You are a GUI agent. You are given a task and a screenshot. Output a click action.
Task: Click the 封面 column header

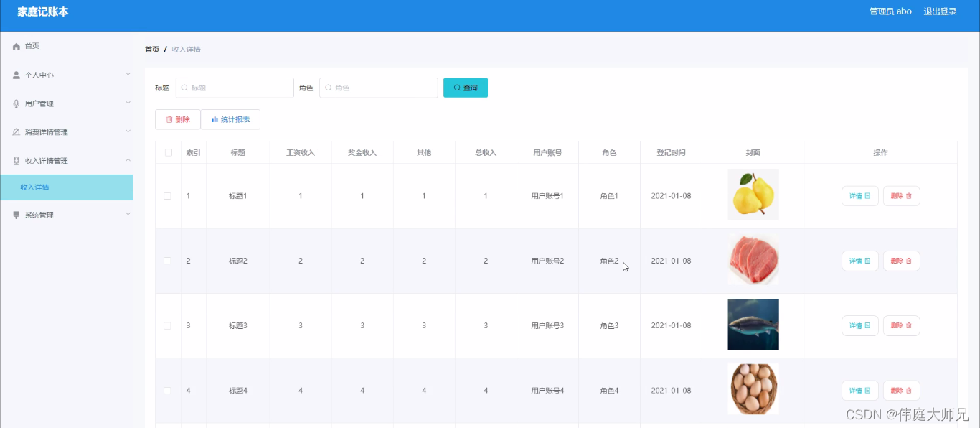[x=753, y=153]
